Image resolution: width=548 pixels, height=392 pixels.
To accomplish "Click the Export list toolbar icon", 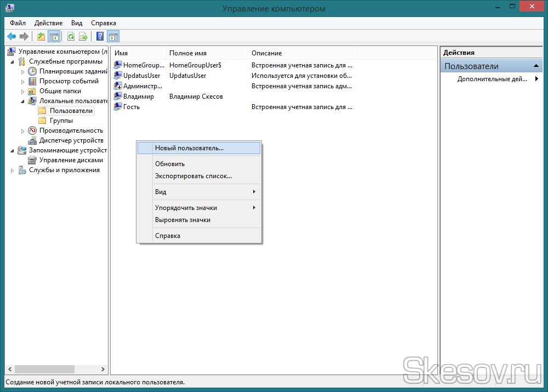I will [83, 37].
